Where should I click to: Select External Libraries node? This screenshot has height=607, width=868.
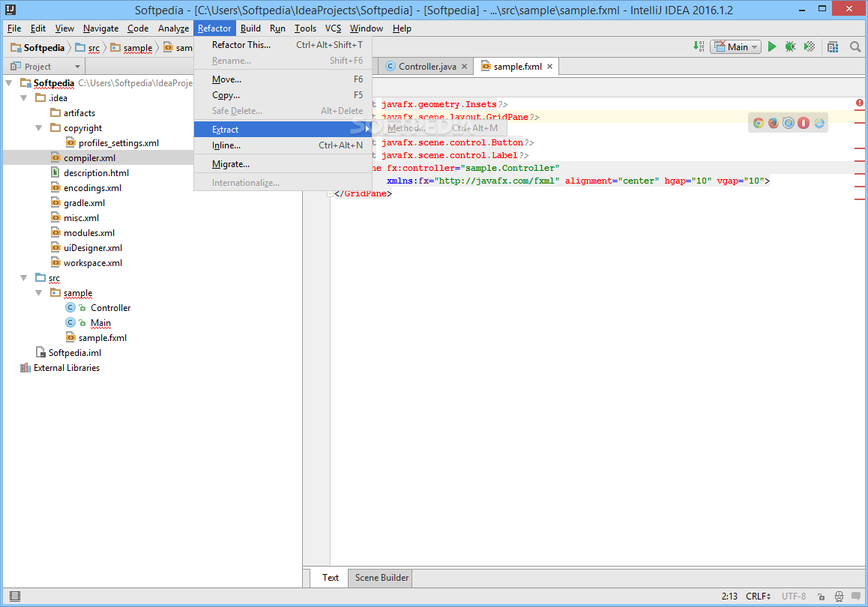[x=66, y=368]
